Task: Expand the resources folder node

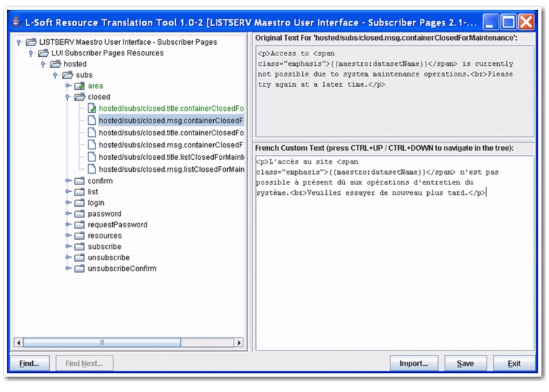Action: click(68, 236)
